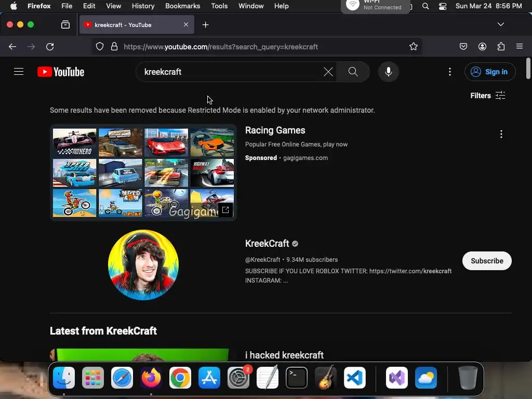532x399 pixels.
Task: Open Launchpad from the Dock
Action: [92, 378]
